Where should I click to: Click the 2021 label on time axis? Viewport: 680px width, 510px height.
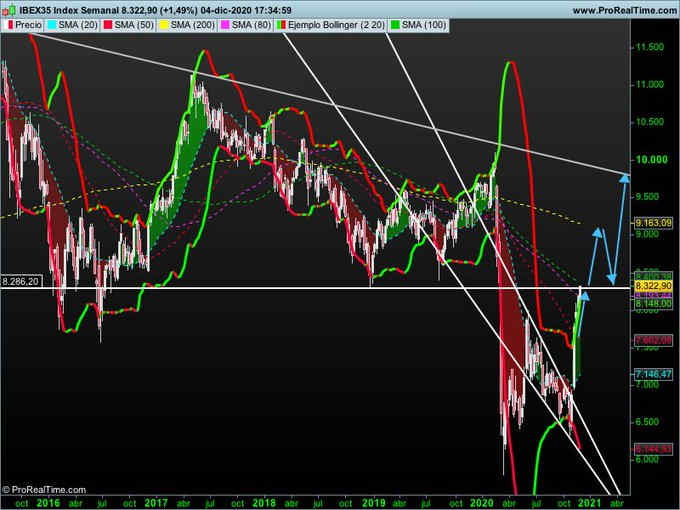[589, 503]
